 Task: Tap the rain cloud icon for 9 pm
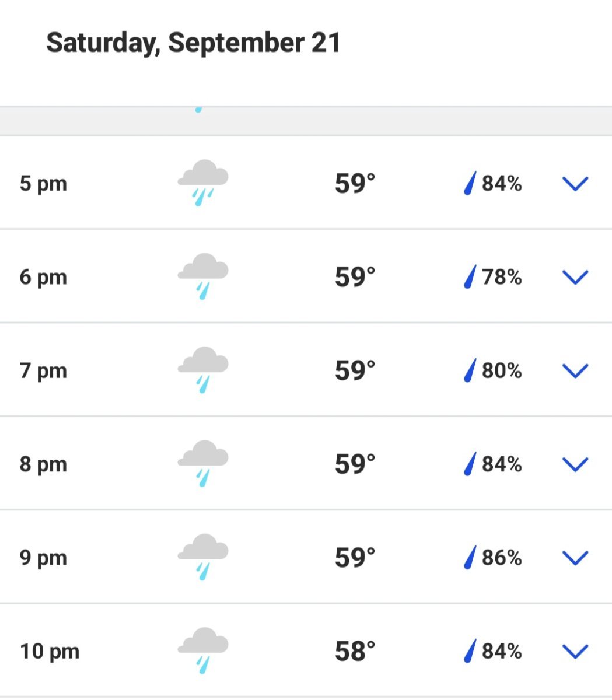click(202, 557)
